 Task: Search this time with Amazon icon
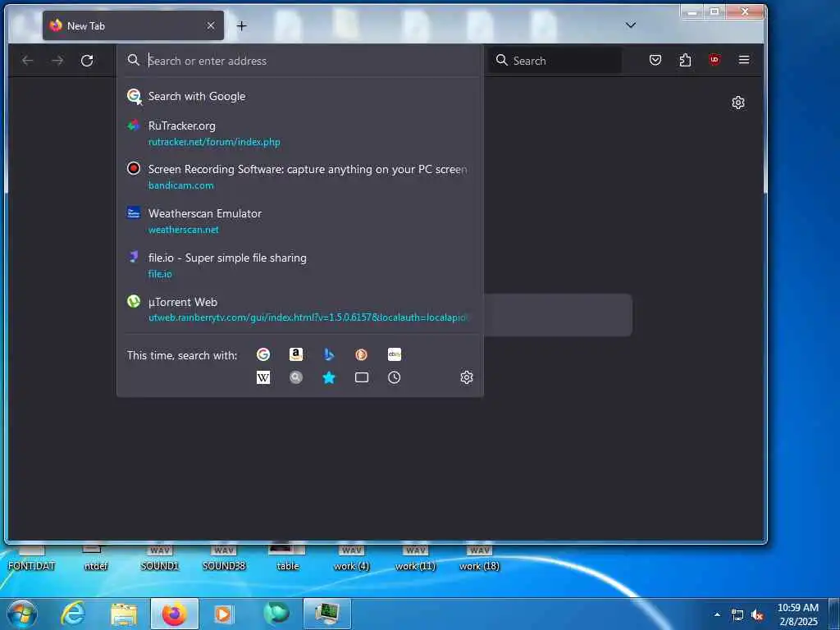295,354
